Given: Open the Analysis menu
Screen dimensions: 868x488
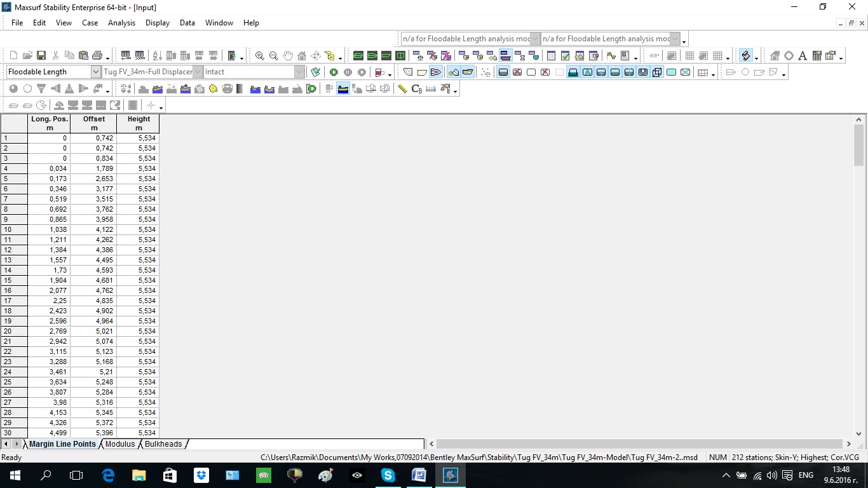Looking at the screenshot, I should 121,23.
